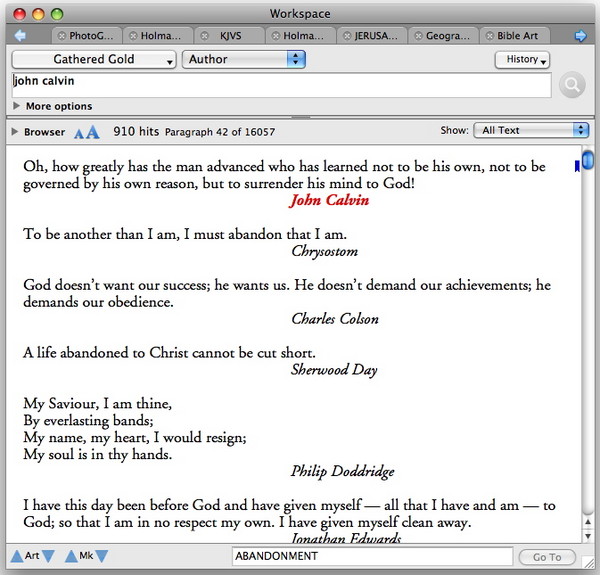Switch to the KJVS tab
This screenshot has height=575, width=600.
(x=230, y=36)
